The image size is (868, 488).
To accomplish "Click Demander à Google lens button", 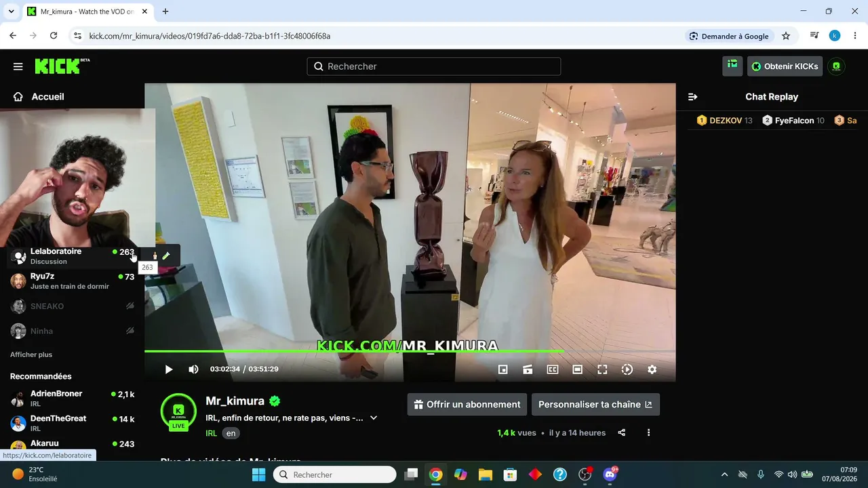I will pyautogui.click(x=729, y=36).
